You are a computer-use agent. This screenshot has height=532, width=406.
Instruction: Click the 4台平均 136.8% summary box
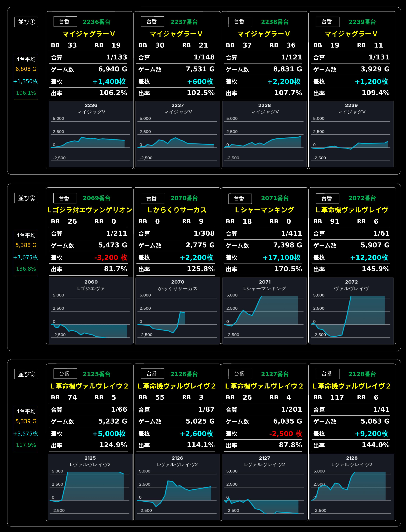(x=26, y=253)
